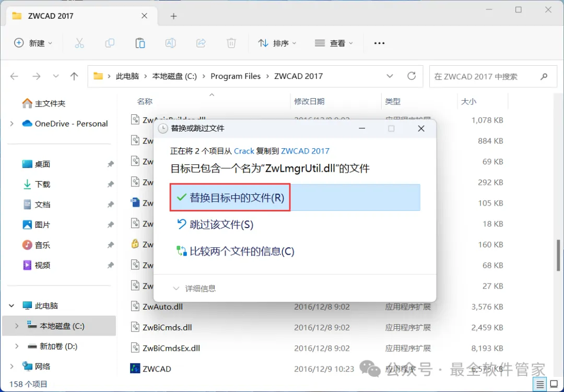Add a new tab with plus button

[173, 16]
